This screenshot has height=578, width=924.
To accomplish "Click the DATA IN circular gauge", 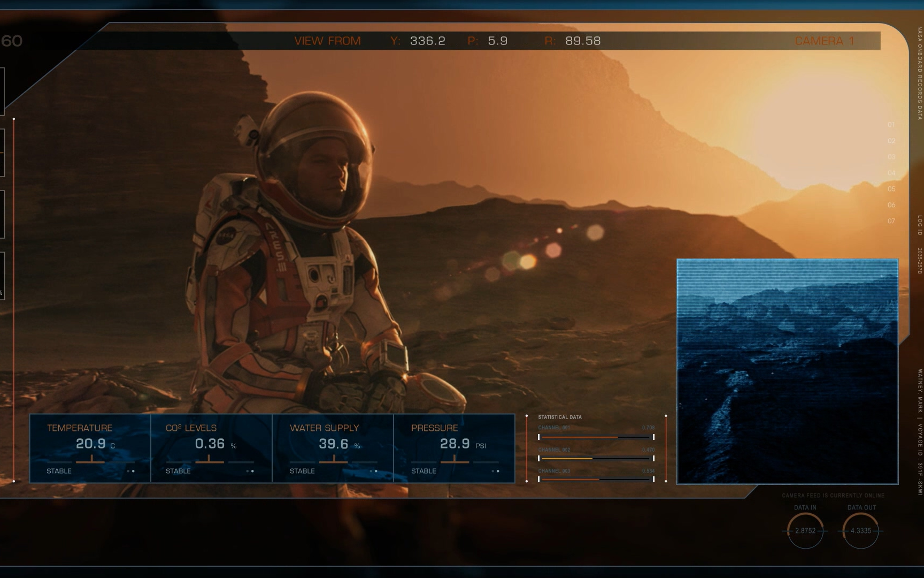I will point(805,530).
